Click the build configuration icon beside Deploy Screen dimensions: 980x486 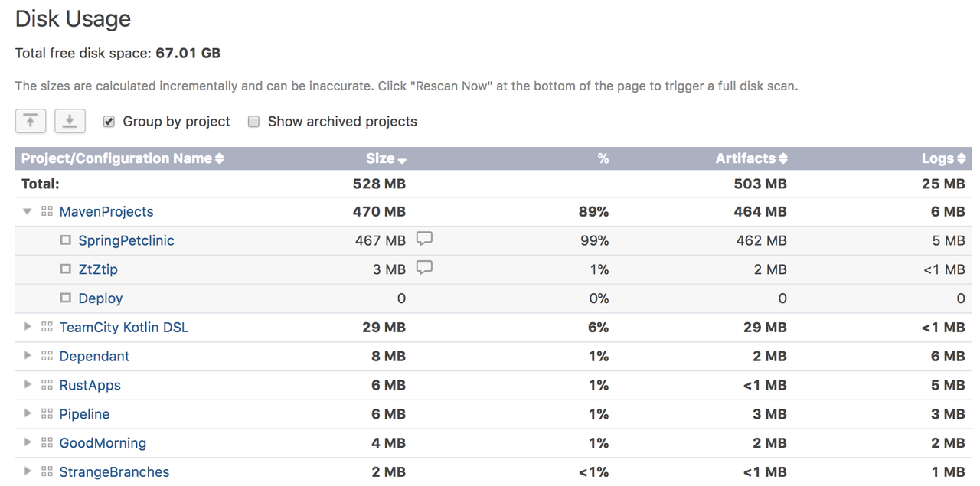(66, 298)
